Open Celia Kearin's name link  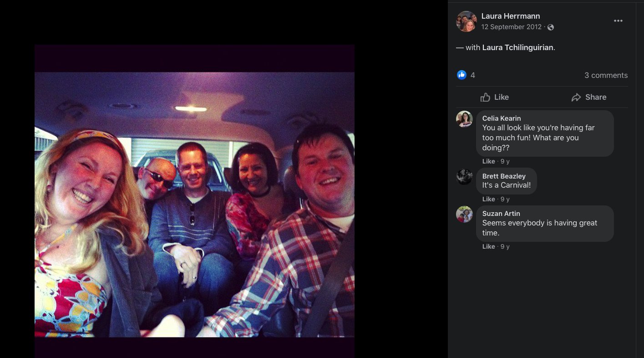pos(502,118)
